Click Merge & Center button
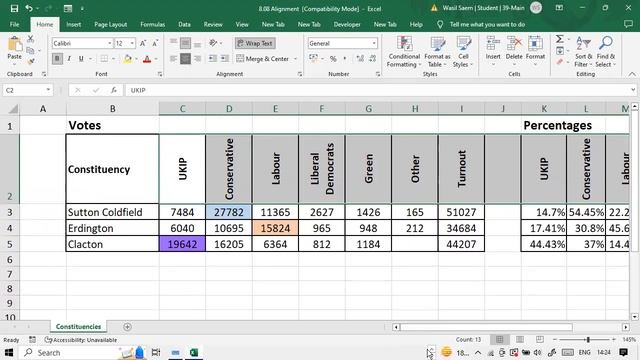 tap(263, 59)
